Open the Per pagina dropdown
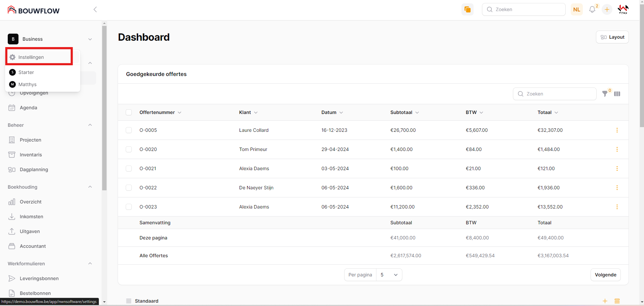The image size is (644, 306). tap(389, 275)
